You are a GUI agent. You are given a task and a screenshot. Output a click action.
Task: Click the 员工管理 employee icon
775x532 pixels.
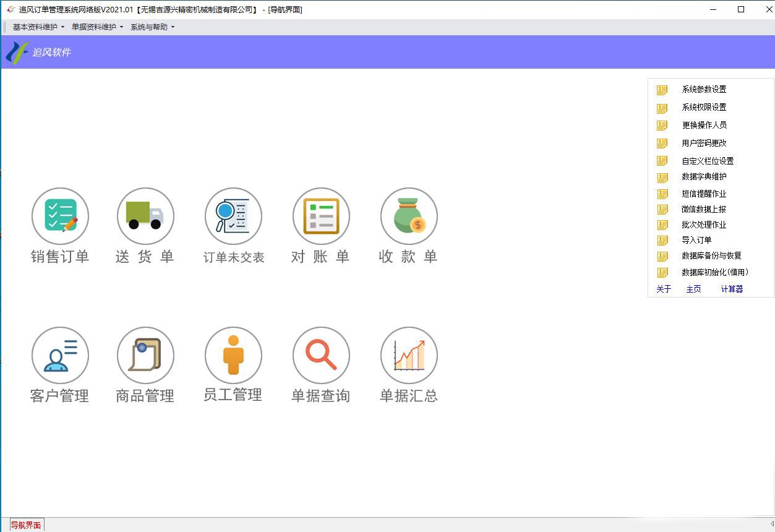pyautogui.click(x=233, y=356)
